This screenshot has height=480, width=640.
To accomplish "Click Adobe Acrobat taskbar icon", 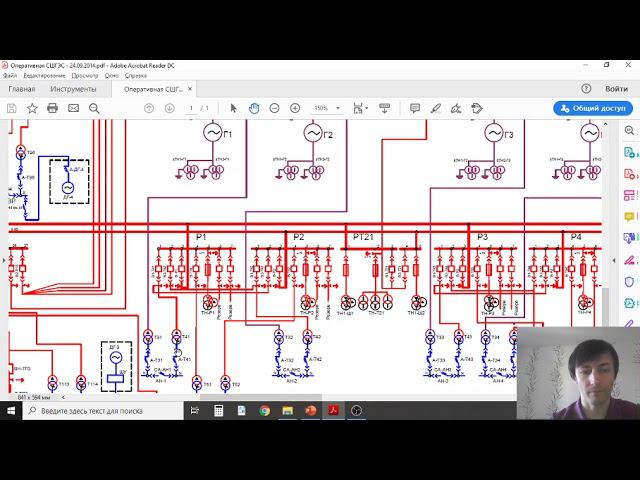I will pos(333,411).
